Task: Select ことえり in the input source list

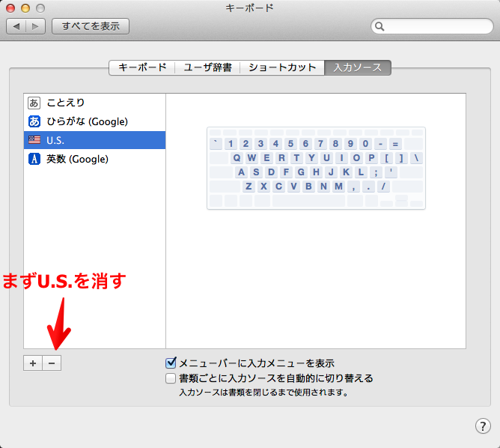Action: tap(95, 103)
